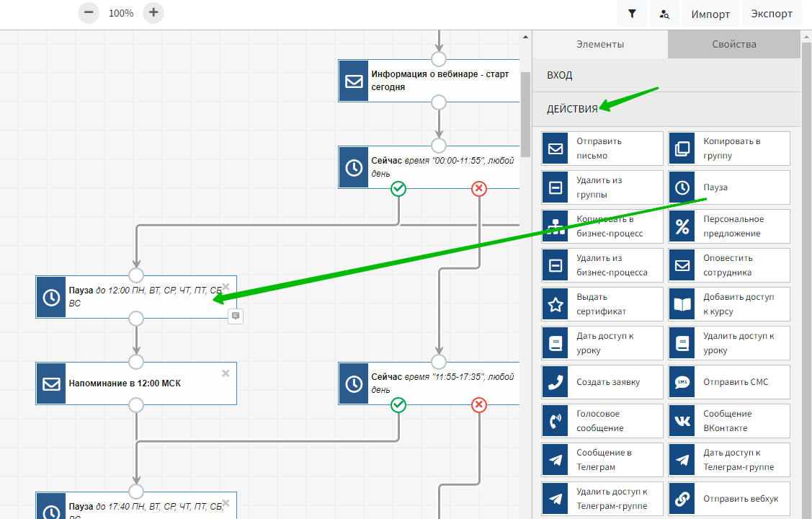
Task: Choose Сообщение ВКонтакте action
Action: pos(728,421)
